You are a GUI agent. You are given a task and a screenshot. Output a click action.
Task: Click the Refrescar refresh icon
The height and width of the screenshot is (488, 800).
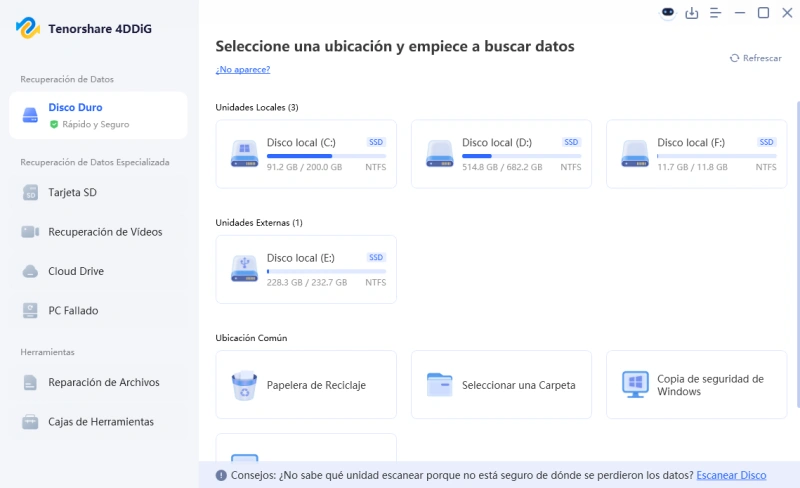click(734, 58)
